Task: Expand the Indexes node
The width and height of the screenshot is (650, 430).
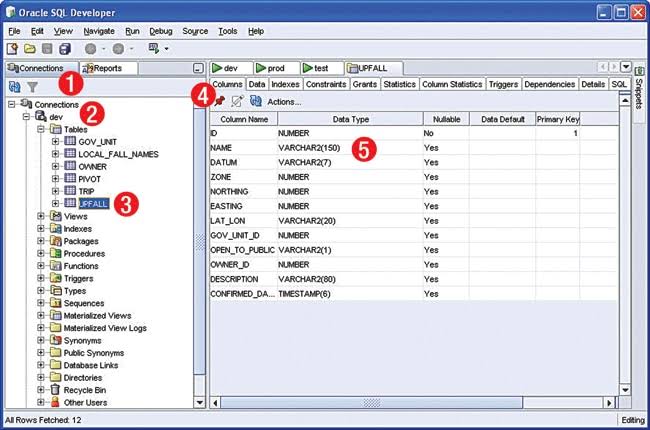Action: coord(41,228)
